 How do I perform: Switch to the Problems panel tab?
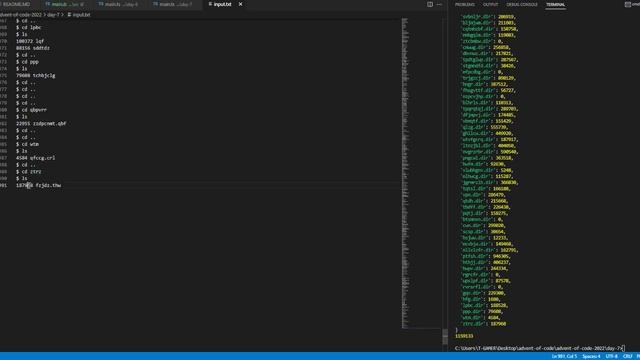464,4
